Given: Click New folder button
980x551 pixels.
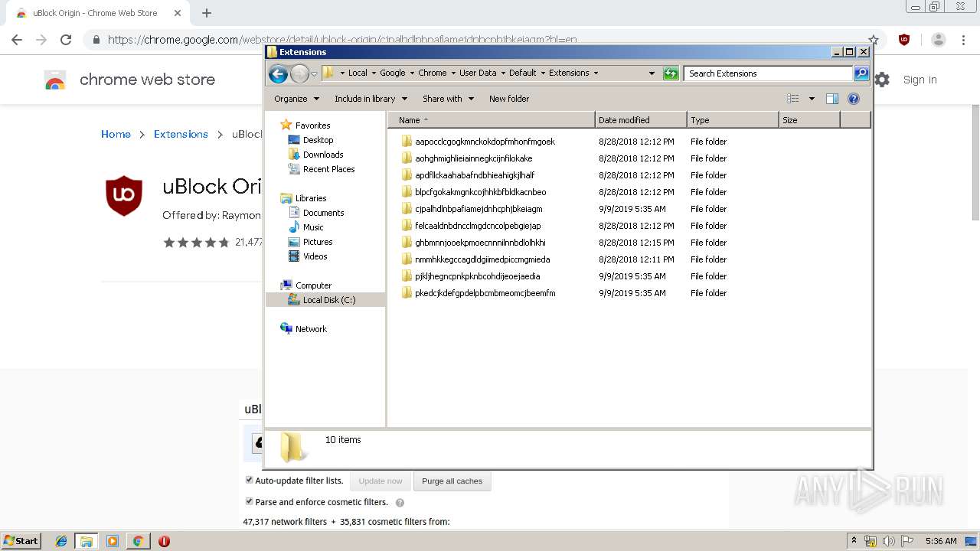Looking at the screenshot, I should [509, 99].
